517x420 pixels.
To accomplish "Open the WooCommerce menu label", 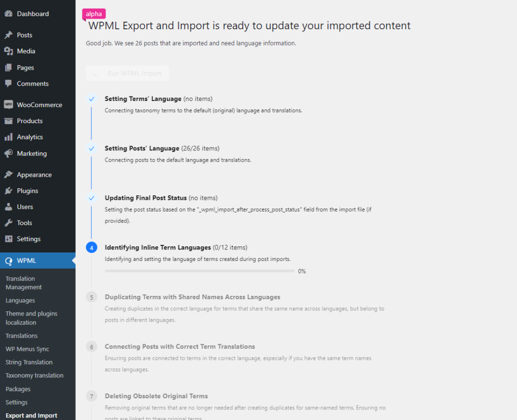I will (x=39, y=105).
